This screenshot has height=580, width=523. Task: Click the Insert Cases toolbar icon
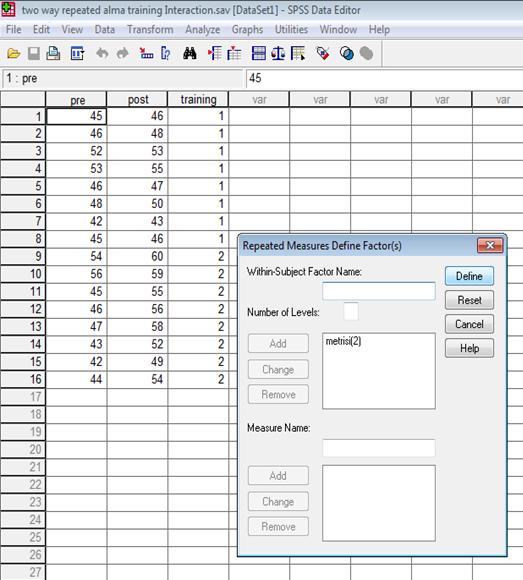215,54
